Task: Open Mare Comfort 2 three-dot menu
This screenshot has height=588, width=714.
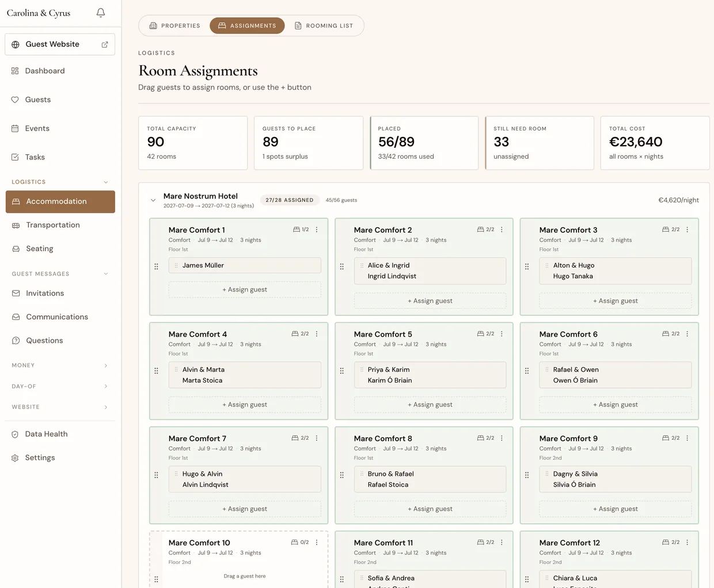Action: [502, 230]
